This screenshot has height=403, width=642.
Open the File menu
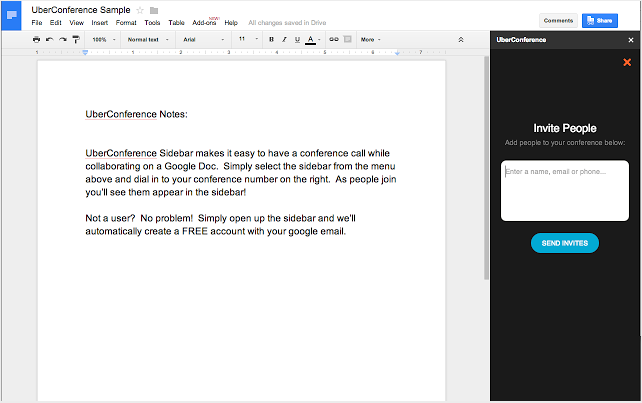pos(37,23)
